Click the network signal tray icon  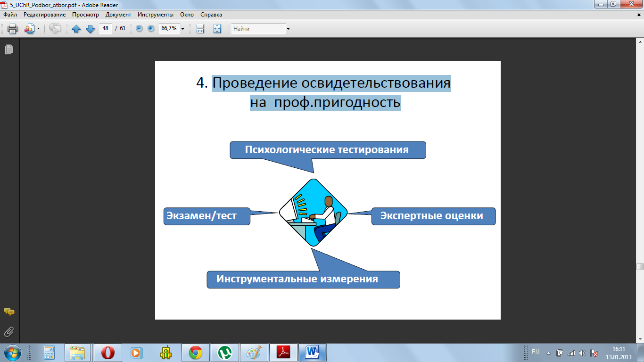pyautogui.click(x=571, y=353)
